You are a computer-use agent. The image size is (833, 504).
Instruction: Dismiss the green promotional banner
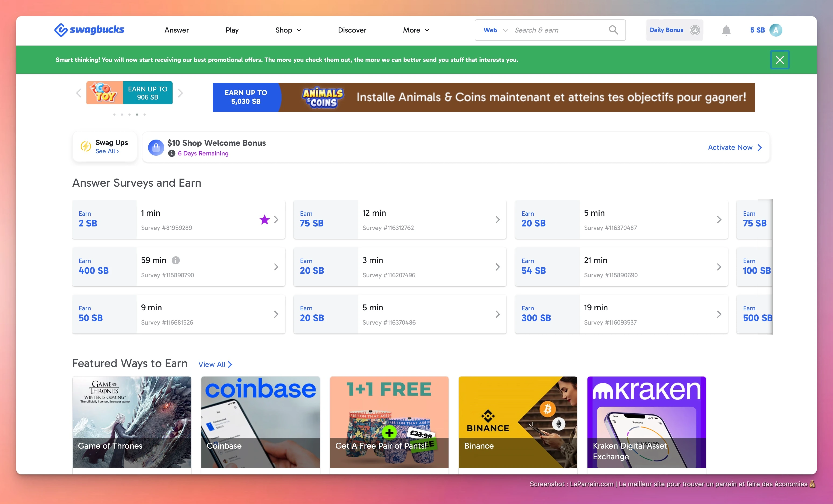[x=780, y=60]
